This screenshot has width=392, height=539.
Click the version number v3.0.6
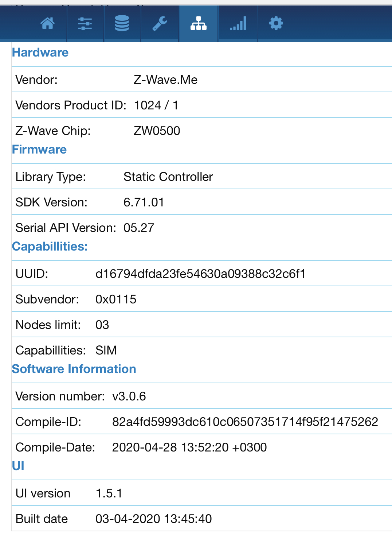[x=129, y=396]
